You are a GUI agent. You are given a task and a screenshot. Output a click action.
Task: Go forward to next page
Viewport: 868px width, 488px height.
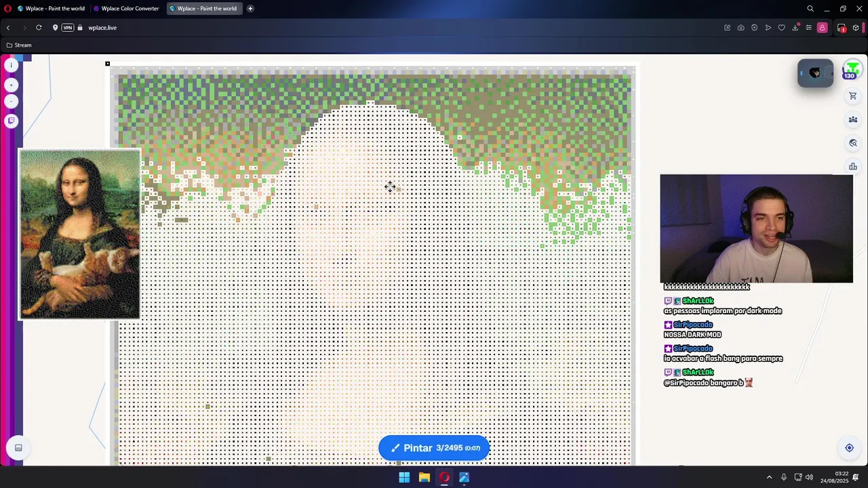coord(24,28)
